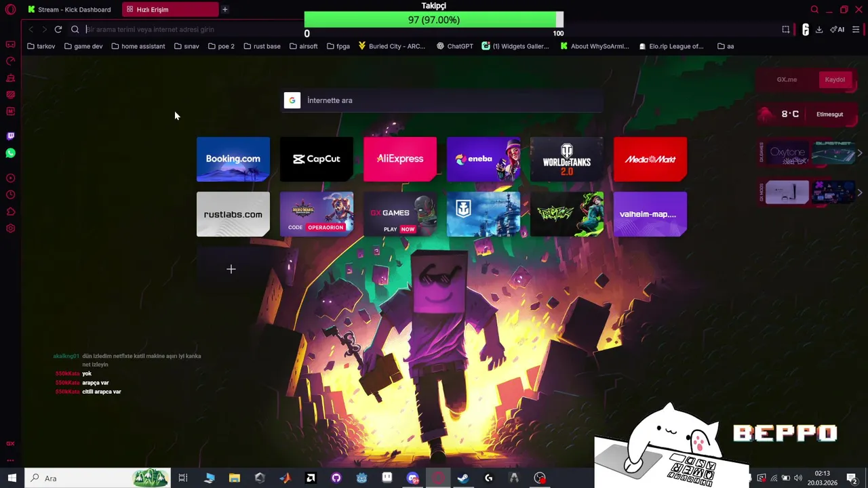Image resolution: width=868 pixels, height=488 pixels.
Task: Open the three-dot sidebar setup menu
Action: [10, 460]
